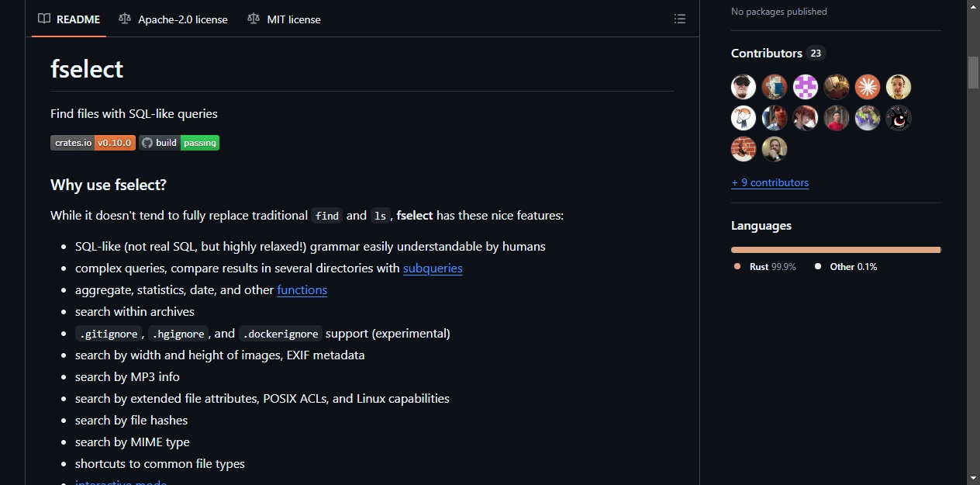Open the functions link

[x=302, y=289]
